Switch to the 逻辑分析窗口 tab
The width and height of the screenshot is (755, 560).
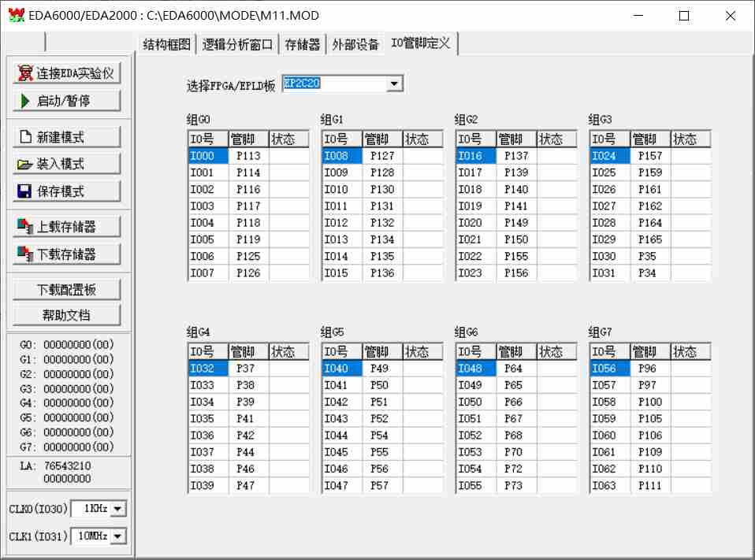pyautogui.click(x=237, y=45)
